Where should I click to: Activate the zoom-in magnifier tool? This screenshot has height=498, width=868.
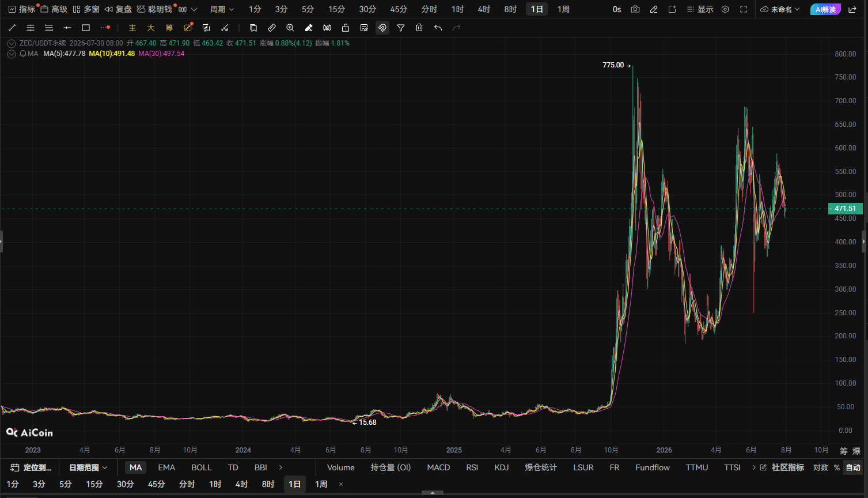click(290, 28)
